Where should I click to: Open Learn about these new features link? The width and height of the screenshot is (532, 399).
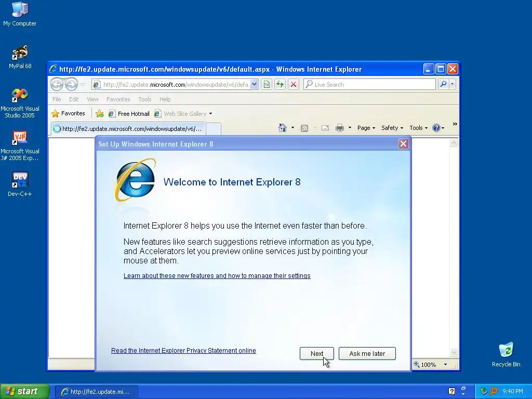click(217, 276)
